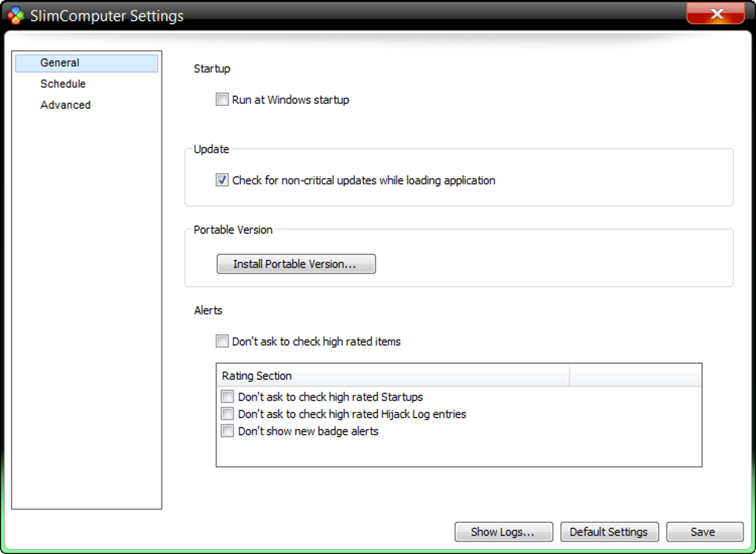Click the Alerts section label
This screenshot has height=554, width=756.
208,310
